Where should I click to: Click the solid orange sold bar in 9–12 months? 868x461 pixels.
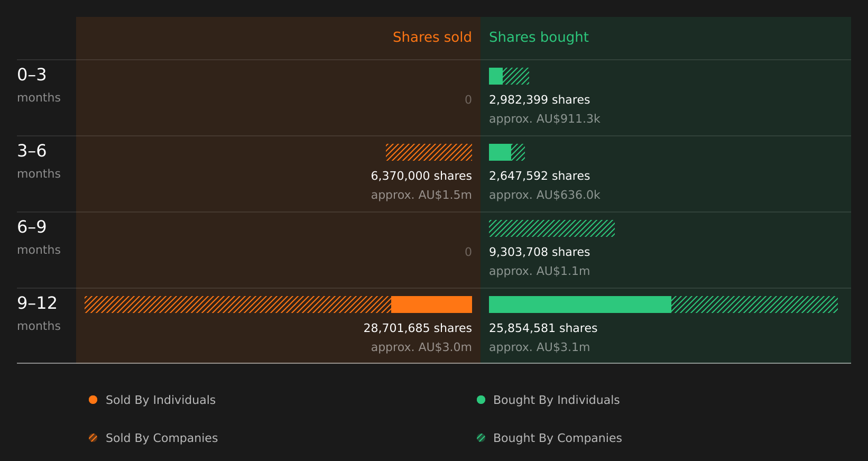pos(431,305)
